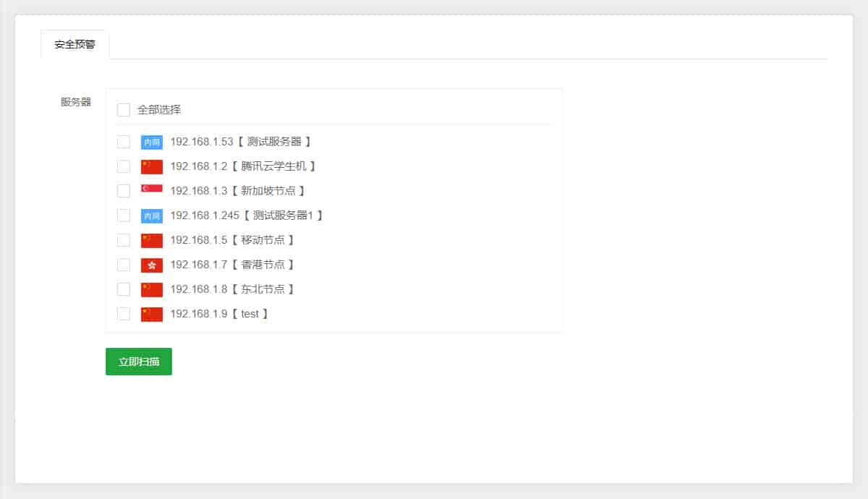Toggle the checkbox for 192.168.1.245
The width and height of the screenshot is (868, 499).
click(124, 216)
